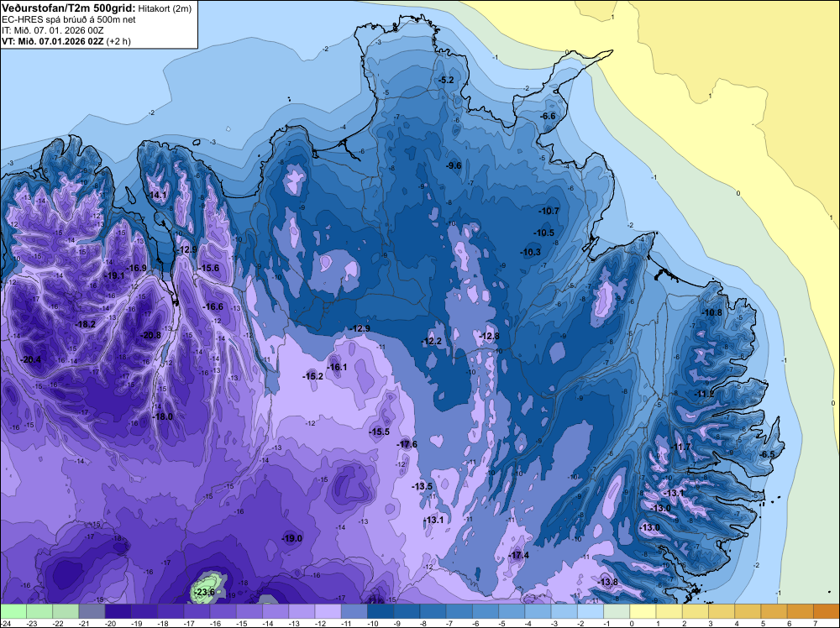Click the -9.6 temperature value

pos(454,165)
